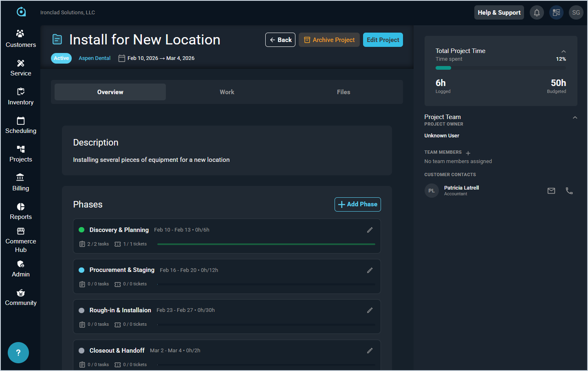Viewport: 588px width, 371px height.
Task: Click the round help question mark button
Action: pyautogui.click(x=18, y=353)
